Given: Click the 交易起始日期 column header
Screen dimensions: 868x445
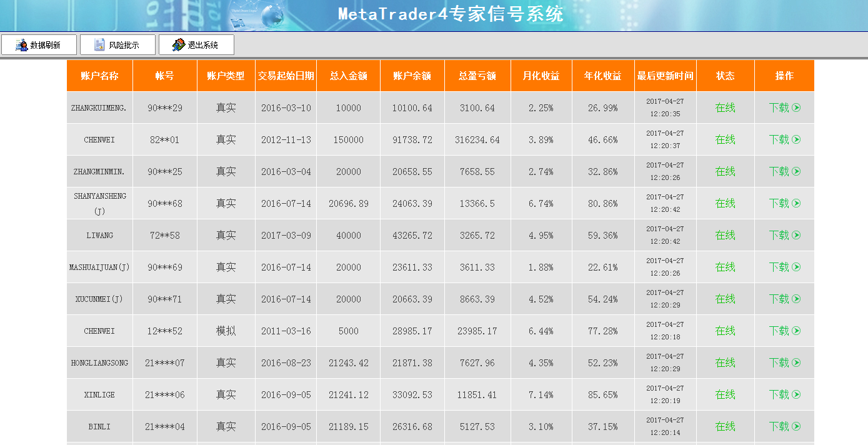Looking at the screenshot, I should point(286,76).
